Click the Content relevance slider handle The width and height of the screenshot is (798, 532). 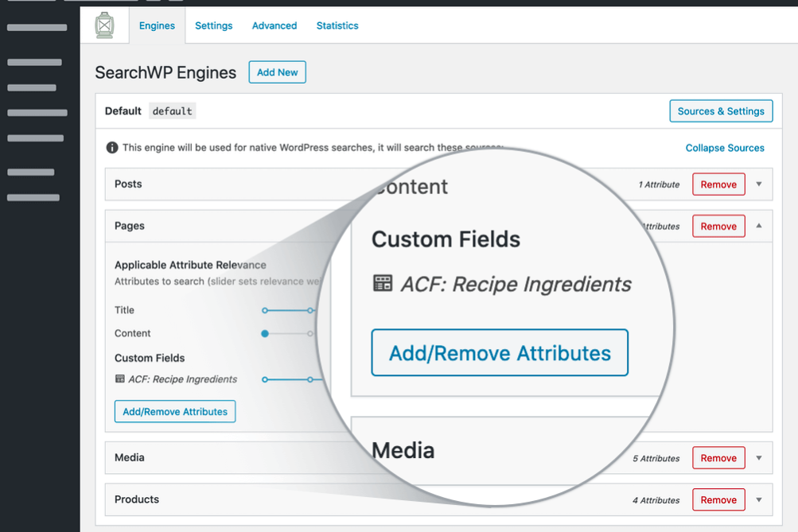pos(265,334)
